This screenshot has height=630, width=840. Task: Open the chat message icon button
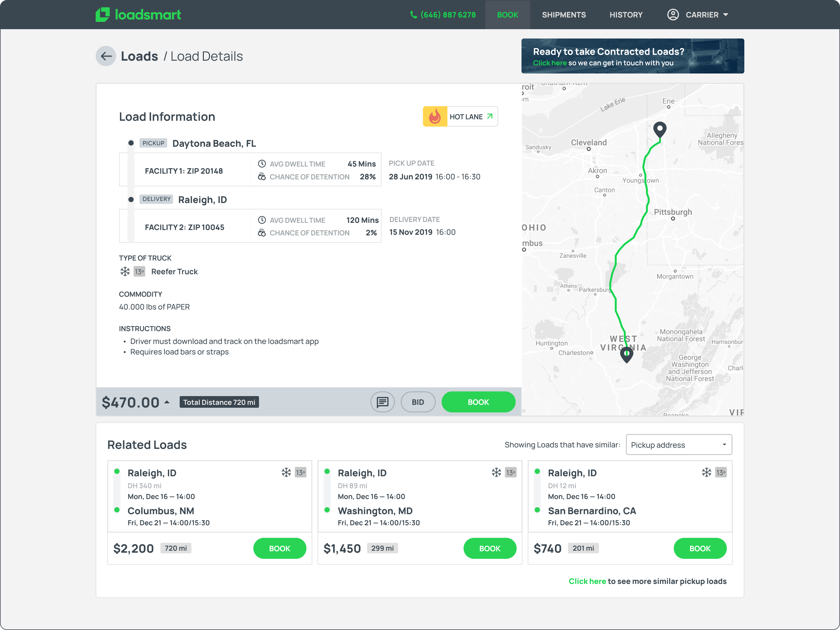(x=382, y=402)
